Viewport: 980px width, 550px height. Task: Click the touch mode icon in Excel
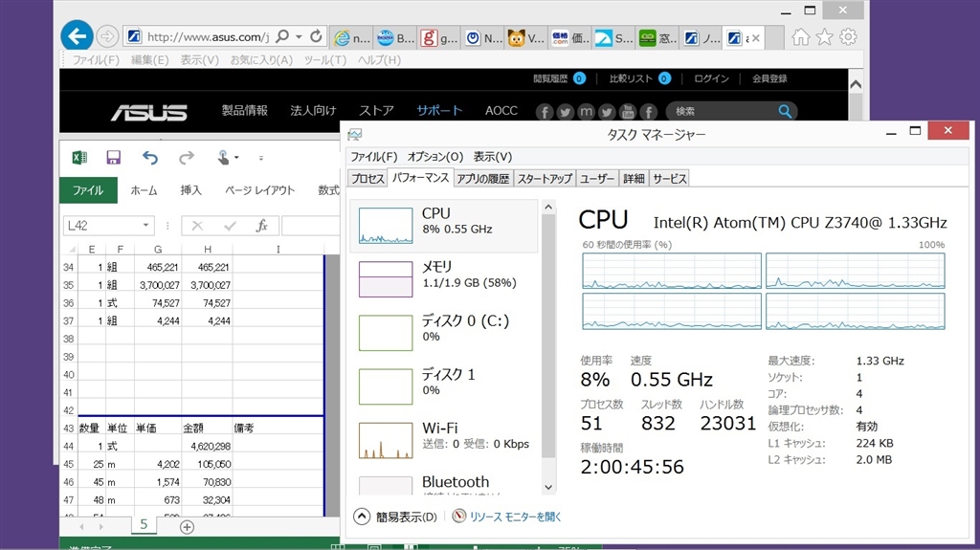pos(223,158)
